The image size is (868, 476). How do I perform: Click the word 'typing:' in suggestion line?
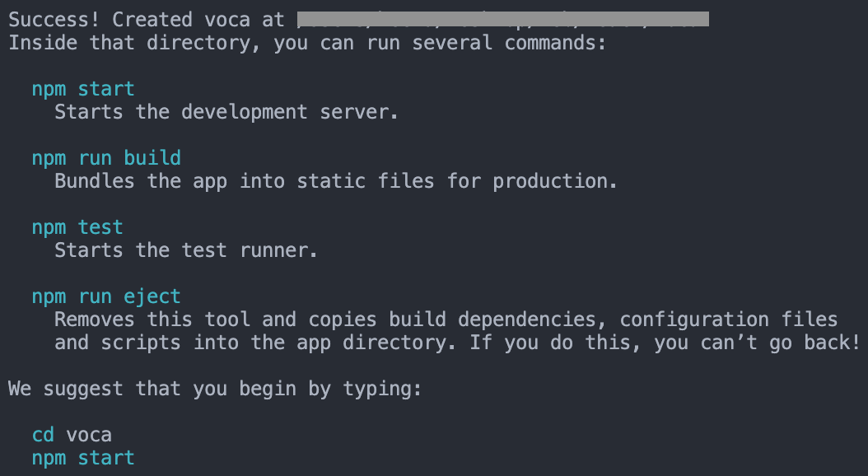click(382, 389)
